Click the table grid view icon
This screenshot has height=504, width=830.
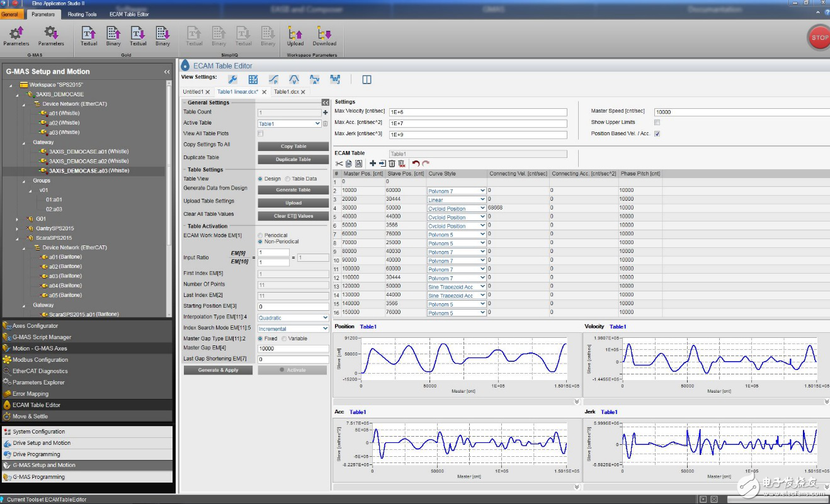pyautogui.click(x=253, y=79)
